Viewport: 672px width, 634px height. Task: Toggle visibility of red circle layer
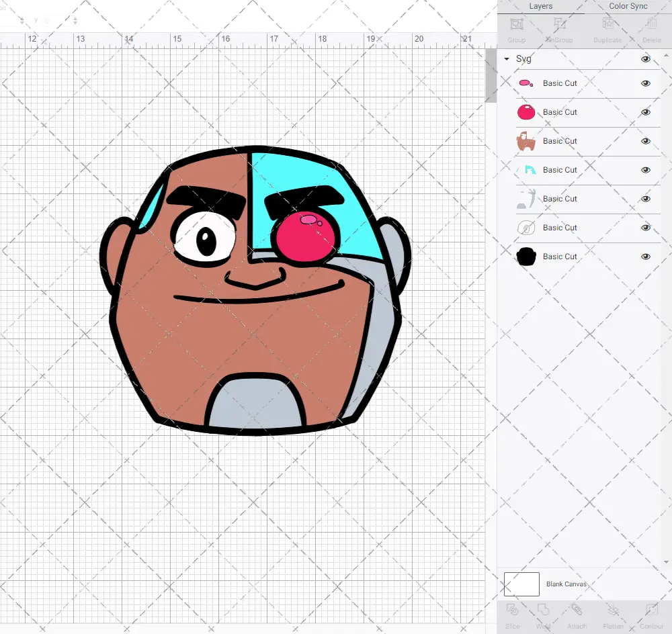click(646, 112)
